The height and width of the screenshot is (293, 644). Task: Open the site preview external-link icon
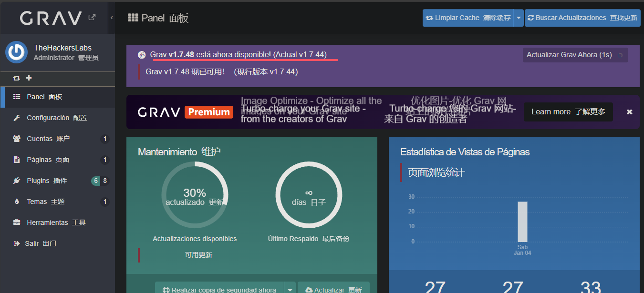pyautogui.click(x=92, y=18)
